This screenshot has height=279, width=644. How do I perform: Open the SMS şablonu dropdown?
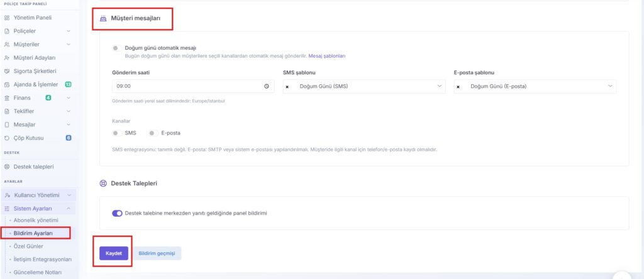364,86
